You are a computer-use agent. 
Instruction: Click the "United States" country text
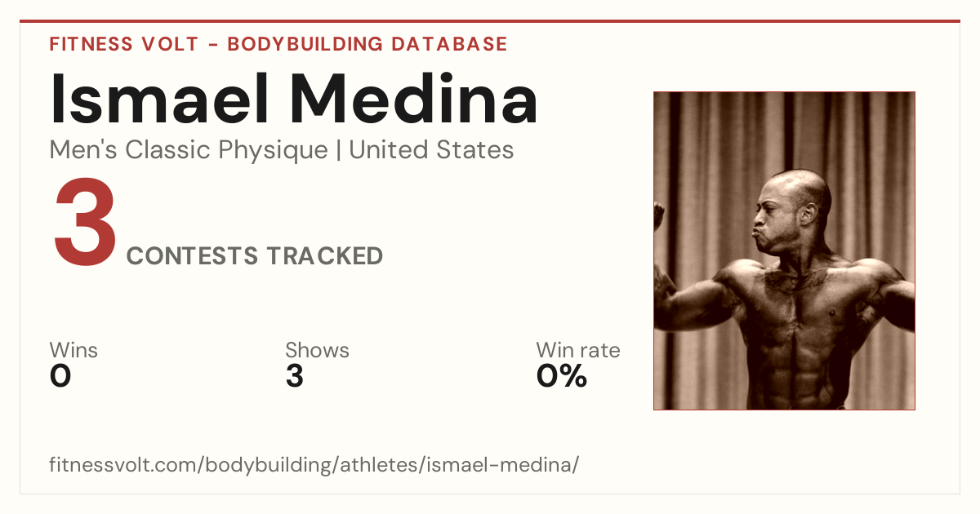tap(431, 150)
